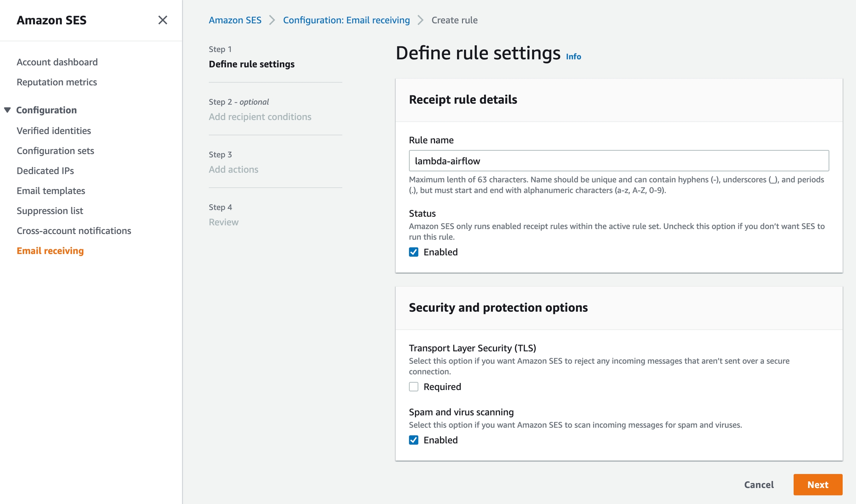
Task: Open Email templates from sidebar
Action: point(51,191)
